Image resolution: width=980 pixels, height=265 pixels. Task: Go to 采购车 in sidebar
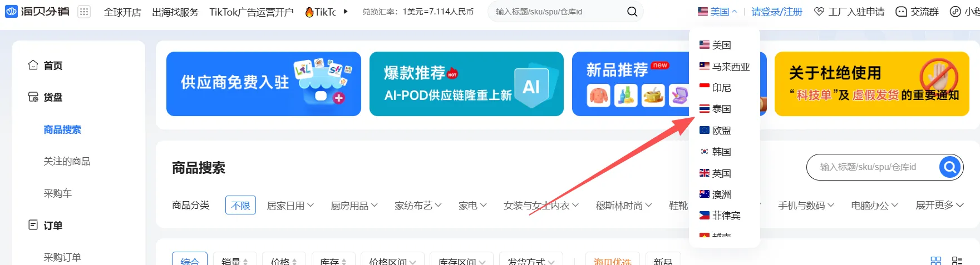57,193
